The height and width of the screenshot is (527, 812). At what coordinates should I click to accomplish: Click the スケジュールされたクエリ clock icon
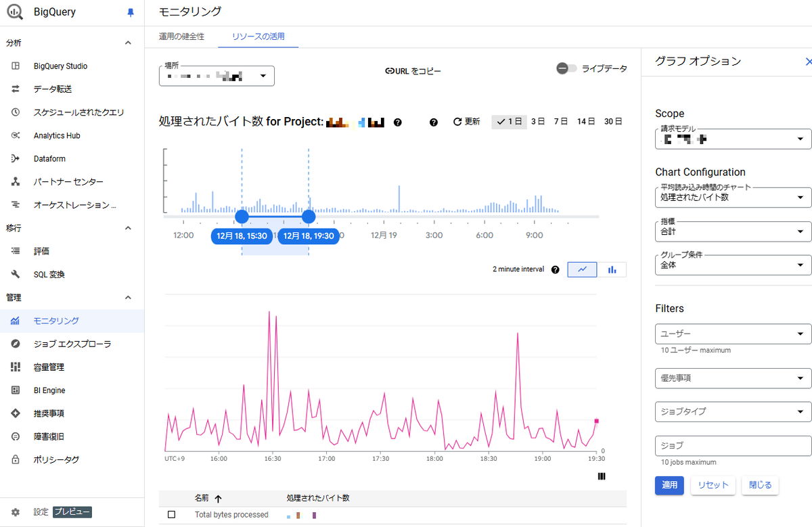point(16,112)
